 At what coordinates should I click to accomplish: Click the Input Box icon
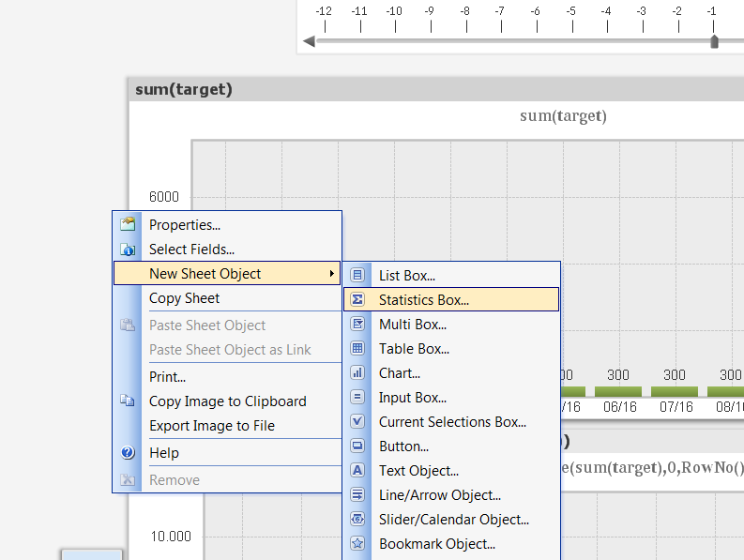click(357, 397)
